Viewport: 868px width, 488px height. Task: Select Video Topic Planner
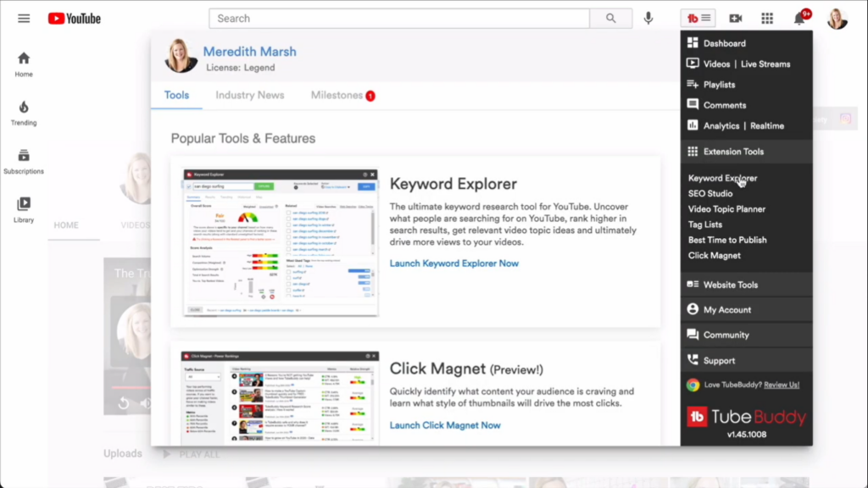[x=726, y=209]
